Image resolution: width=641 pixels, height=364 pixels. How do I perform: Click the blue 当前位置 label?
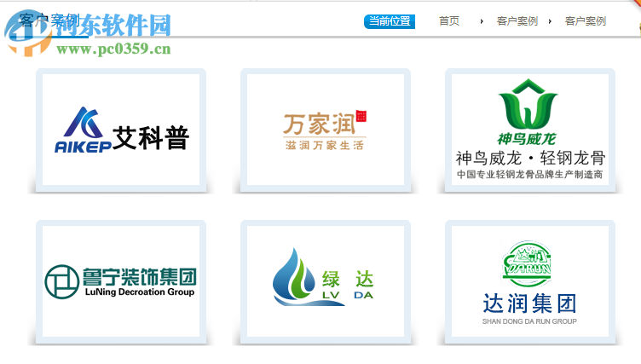point(390,21)
